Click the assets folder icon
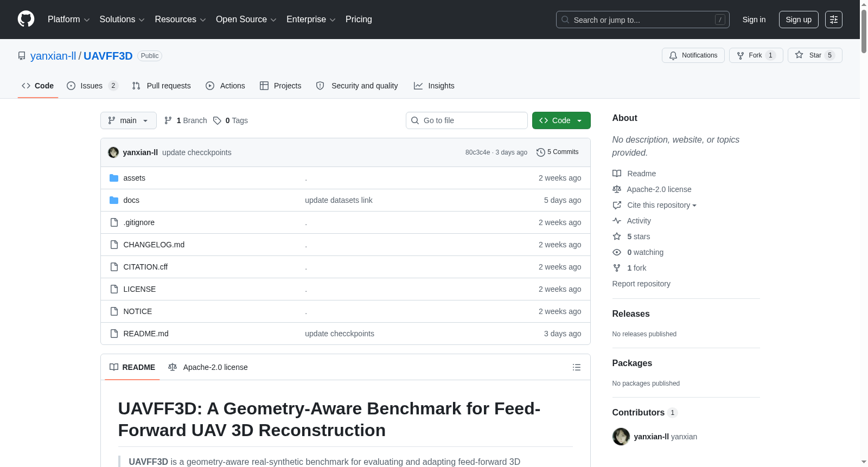 click(x=114, y=178)
